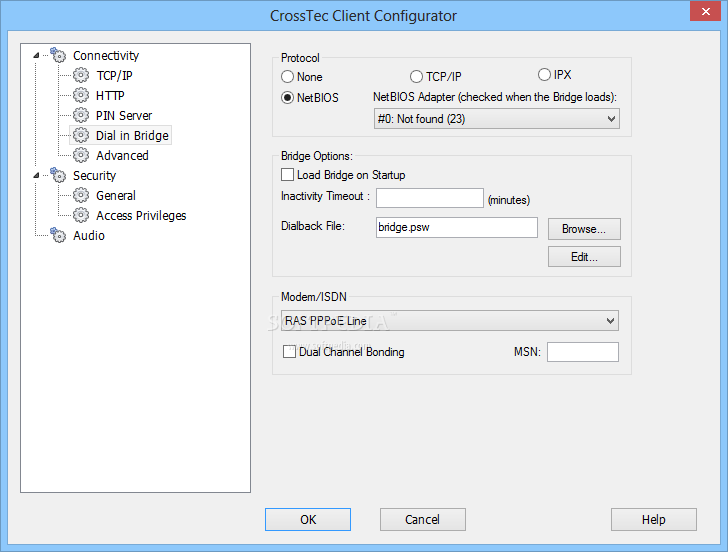728x552 pixels.
Task: Click the MSN input field
Action: pos(583,352)
